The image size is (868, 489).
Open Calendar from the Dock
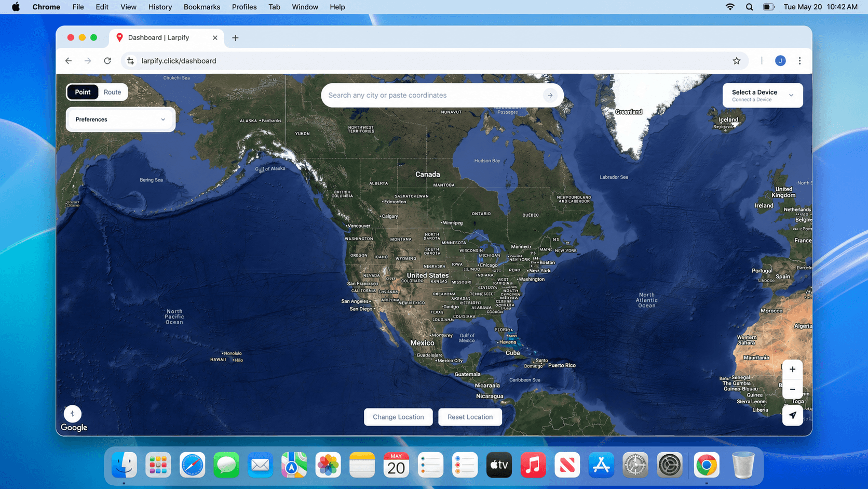pos(396,465)
